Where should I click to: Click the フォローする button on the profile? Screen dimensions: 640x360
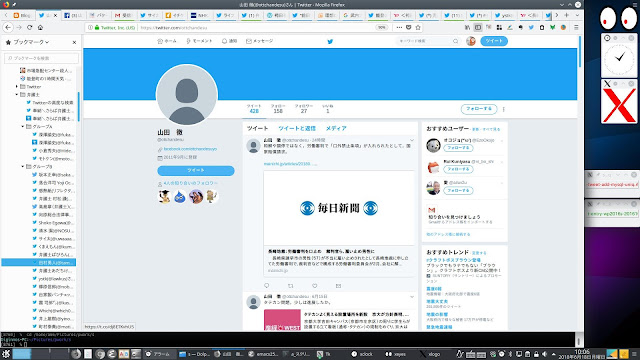pyautogui.click(x=479, y=109)
